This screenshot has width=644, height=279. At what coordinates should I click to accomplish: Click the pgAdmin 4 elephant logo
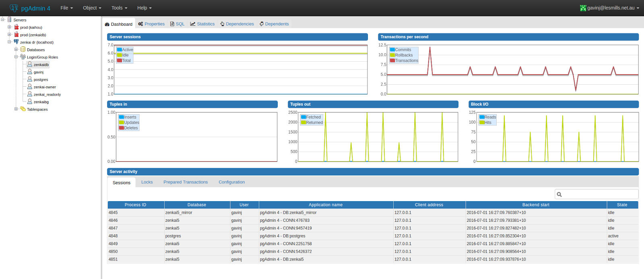point(14,8)
